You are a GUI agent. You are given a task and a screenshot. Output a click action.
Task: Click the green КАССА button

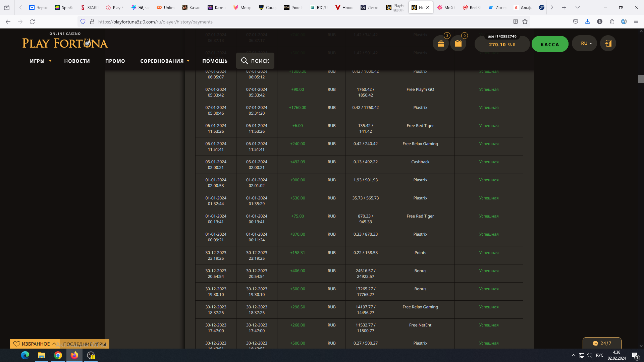pos(550,44)
